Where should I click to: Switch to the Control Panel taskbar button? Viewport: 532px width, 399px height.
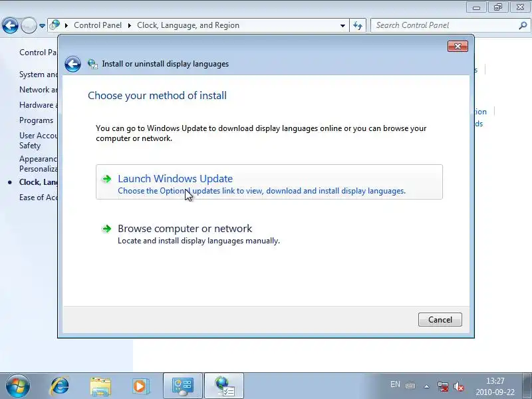(x=183, y=386)
